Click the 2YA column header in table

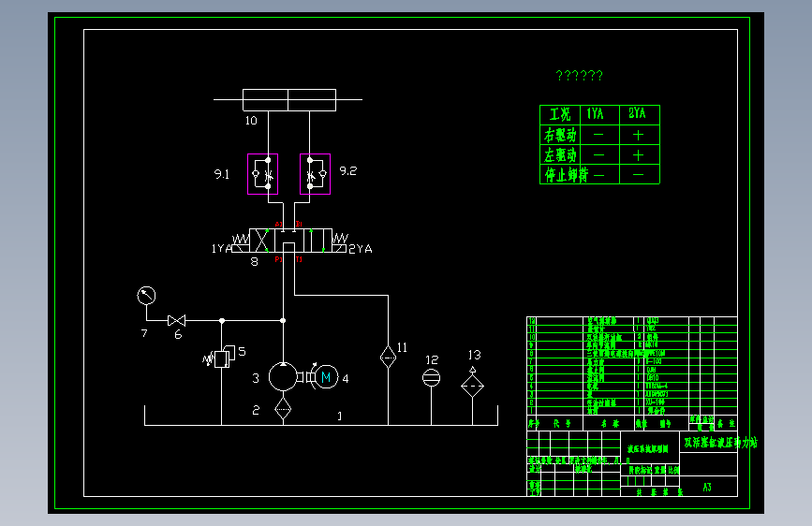tap(638, 113)
